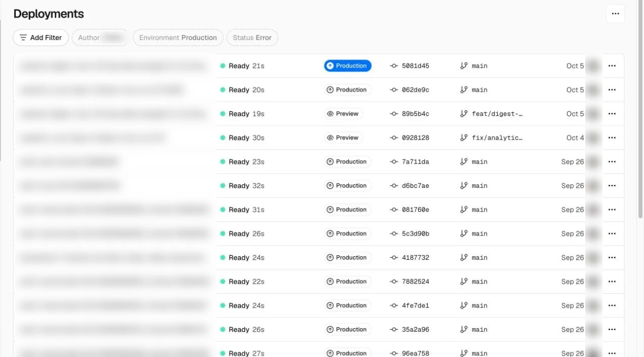The image size is (644, 357).
Task: Click the Oct 4 date cell
Action: click(575, 138)
